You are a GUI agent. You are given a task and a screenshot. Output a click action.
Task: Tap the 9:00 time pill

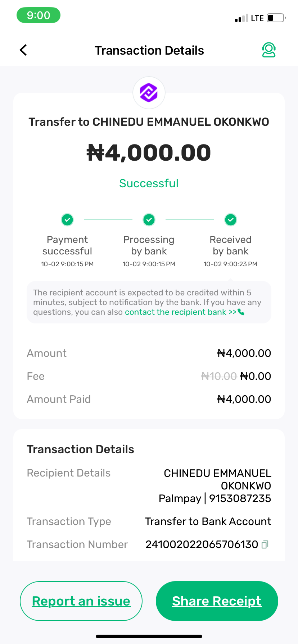39,15
